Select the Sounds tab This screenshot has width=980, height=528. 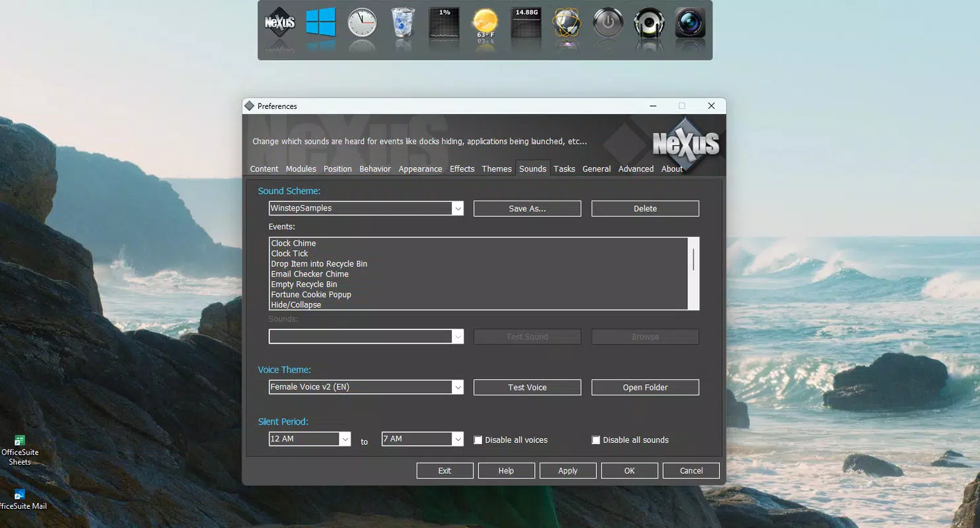click(533, 169)
